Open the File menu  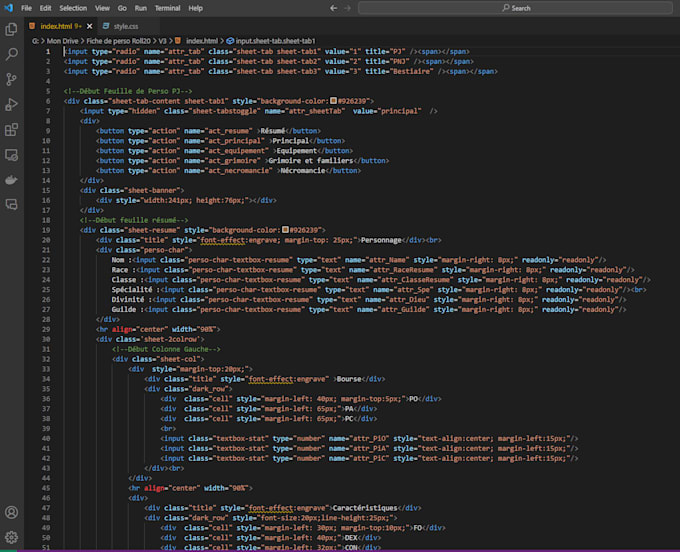point(27,7)
